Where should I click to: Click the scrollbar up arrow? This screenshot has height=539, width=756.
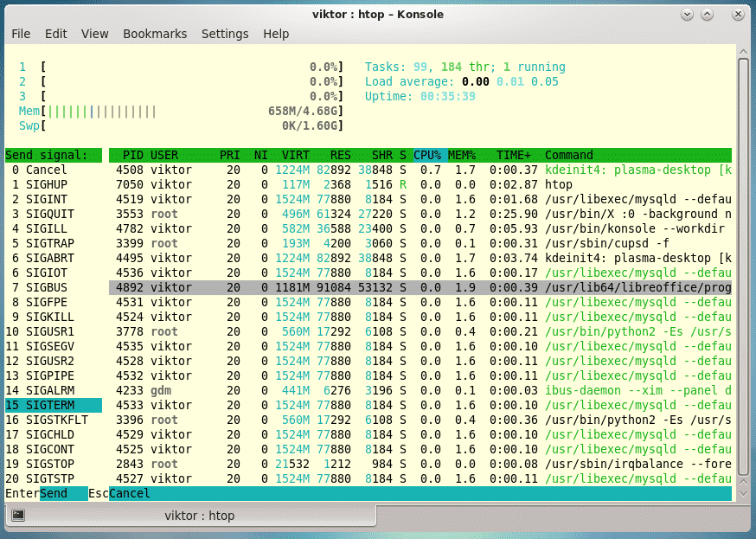click(742, 52)
